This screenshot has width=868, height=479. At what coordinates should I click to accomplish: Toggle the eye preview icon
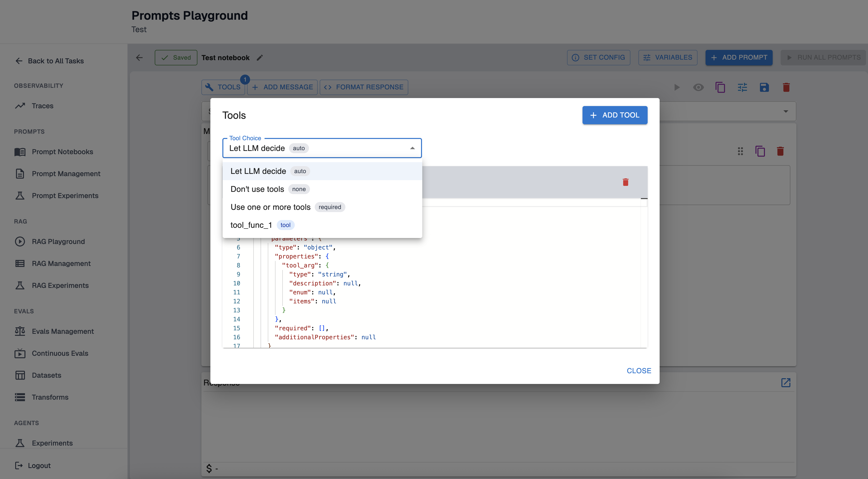pyautogui.click(x=698, y=88)
